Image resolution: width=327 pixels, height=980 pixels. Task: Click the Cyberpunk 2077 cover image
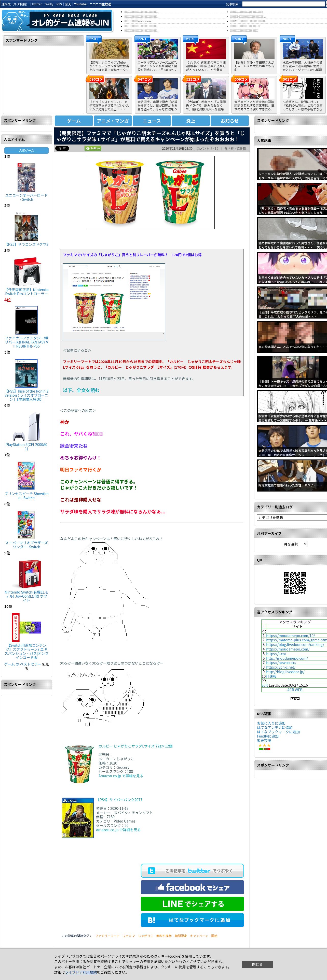[x=78, y=818]
